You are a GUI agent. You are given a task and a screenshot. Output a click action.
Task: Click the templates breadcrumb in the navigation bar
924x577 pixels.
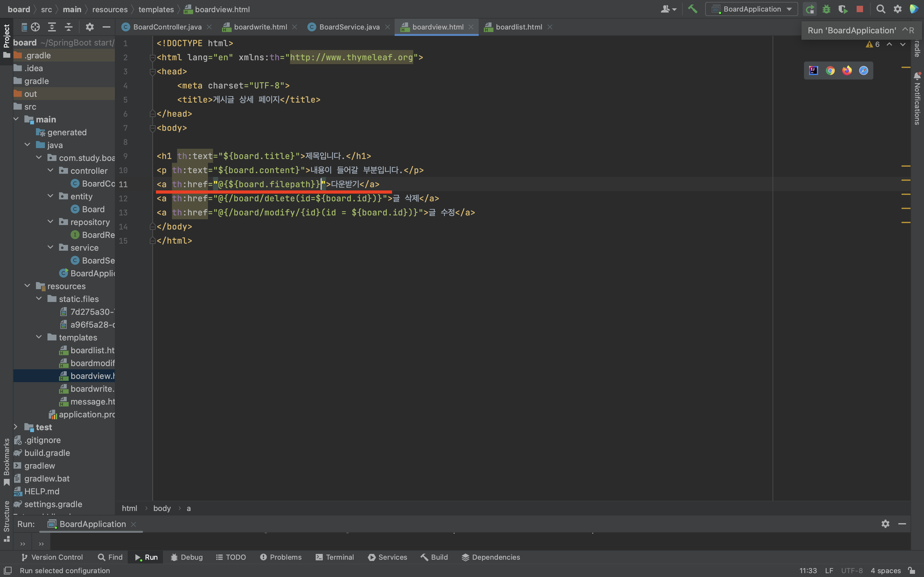(156, 9)
